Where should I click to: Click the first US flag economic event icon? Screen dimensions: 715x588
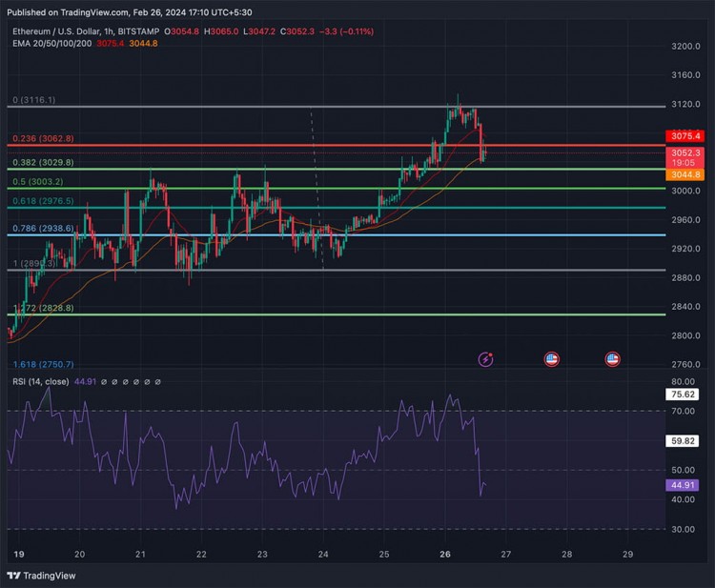pos(551,359)
